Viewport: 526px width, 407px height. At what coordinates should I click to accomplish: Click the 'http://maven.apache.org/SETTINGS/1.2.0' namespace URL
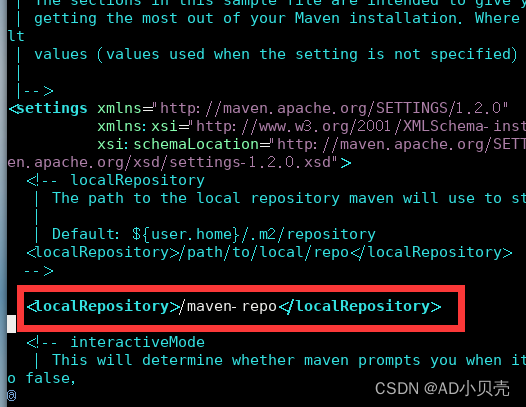click(330, 108)
